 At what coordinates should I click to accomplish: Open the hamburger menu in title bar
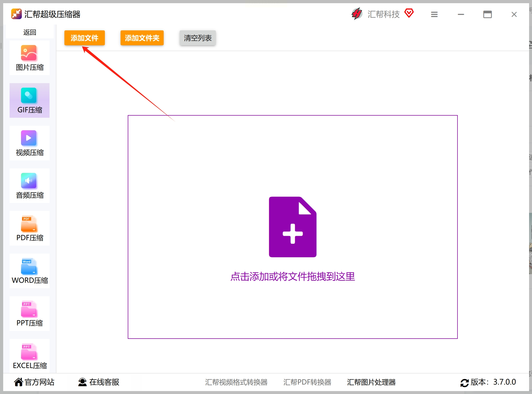434,14
